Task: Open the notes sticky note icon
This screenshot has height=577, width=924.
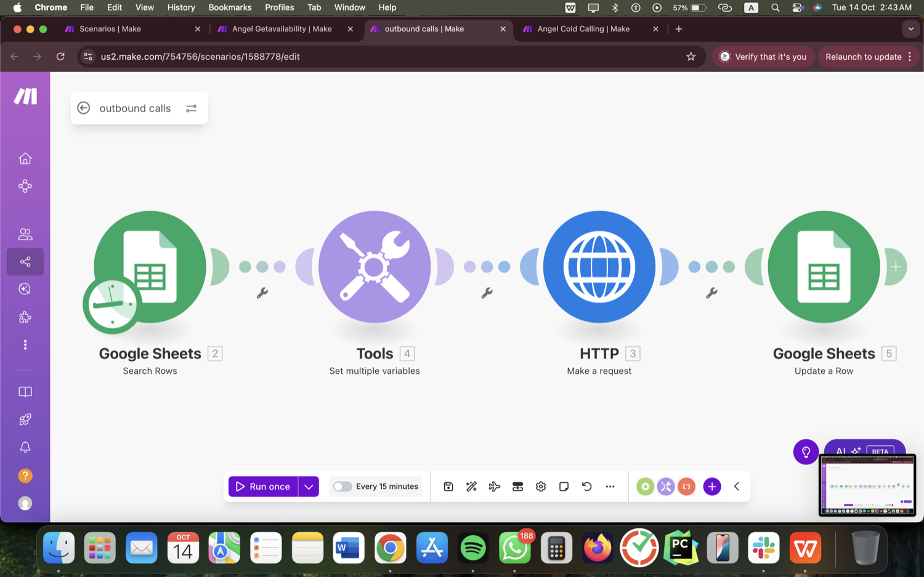Action: coord(564,486)
